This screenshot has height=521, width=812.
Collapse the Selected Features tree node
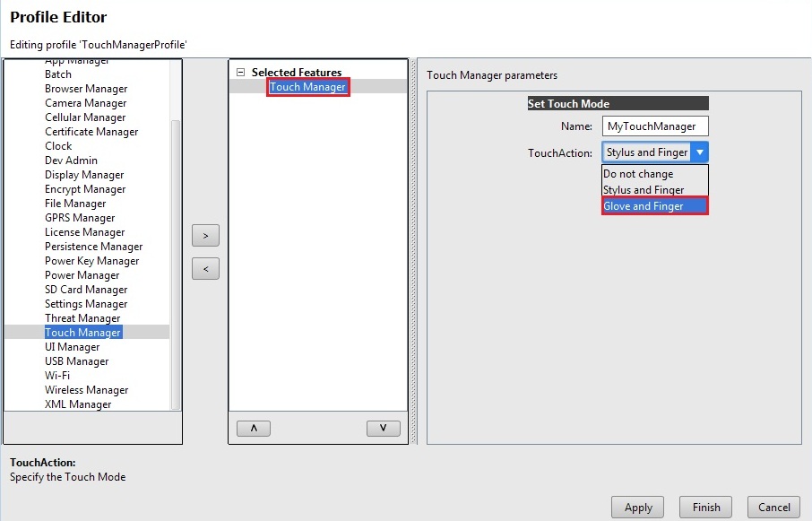[x=240, y=73]
